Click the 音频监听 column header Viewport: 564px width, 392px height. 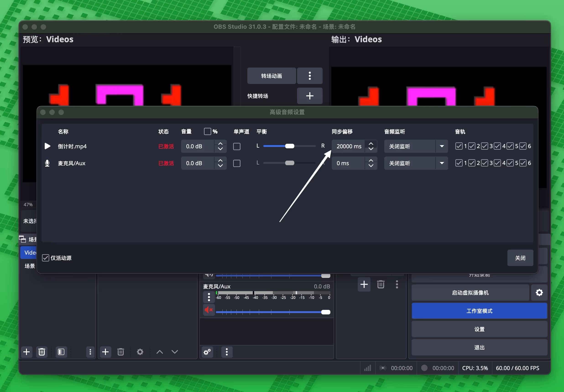point(394,132)
